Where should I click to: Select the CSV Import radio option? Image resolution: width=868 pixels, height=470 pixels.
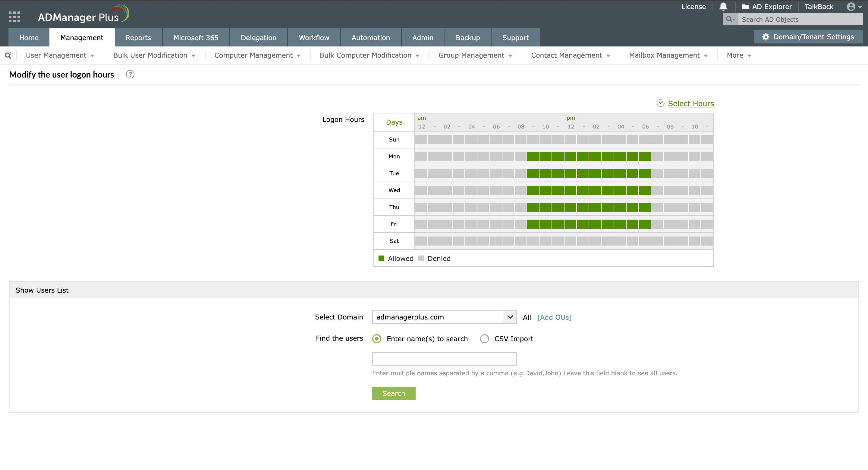click(x=485, y=338)
